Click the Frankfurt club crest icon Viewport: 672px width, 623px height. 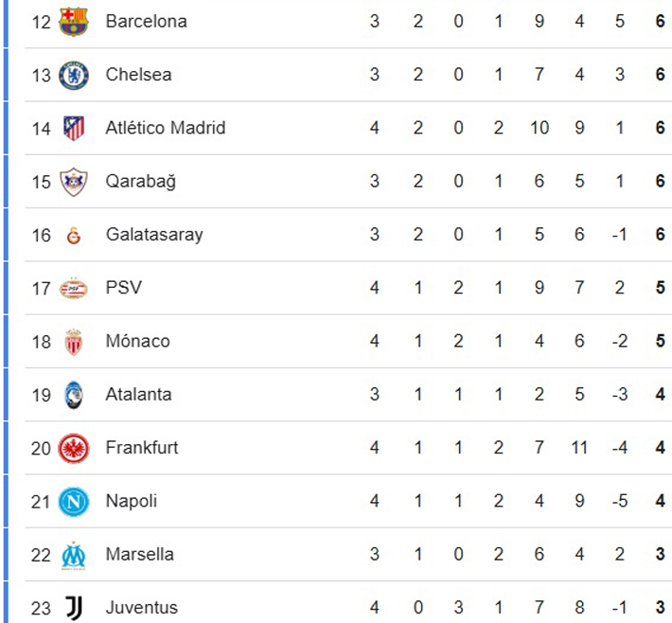pos(74,448)
